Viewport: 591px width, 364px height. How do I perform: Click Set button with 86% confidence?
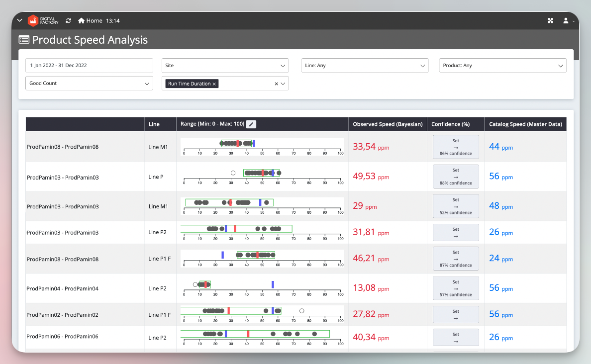tap(456, 147)
